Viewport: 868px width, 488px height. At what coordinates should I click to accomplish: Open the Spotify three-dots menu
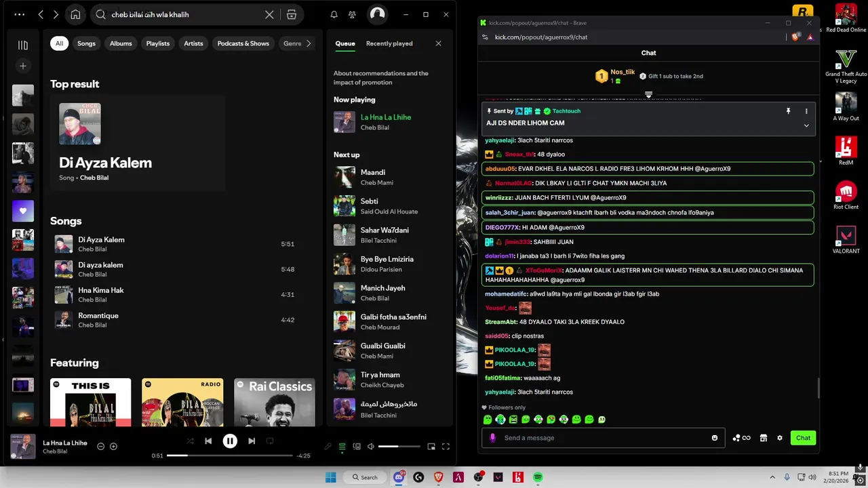coord(19,14)
